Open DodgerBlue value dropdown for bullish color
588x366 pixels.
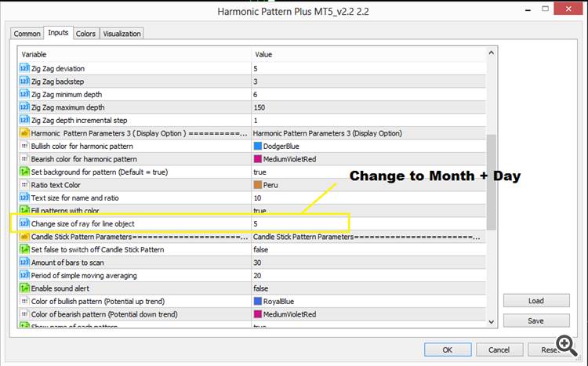pos(368,147)
